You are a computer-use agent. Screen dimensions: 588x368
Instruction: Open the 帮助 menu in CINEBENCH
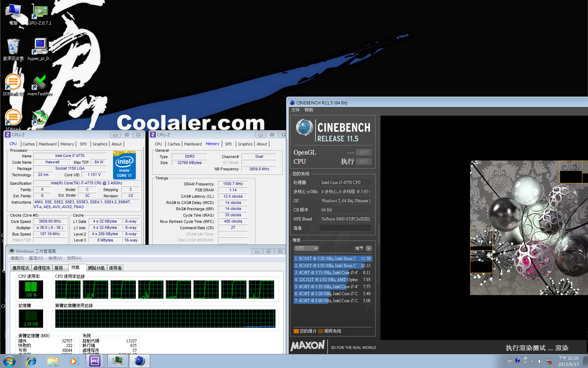tap(309, 110)
